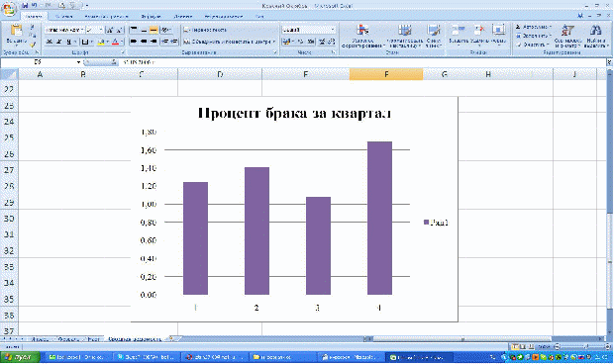Click the Sort and Filter icon
The height and width of the screenshot is (364, 614).
pyautogui.click(x=567, y=36)
